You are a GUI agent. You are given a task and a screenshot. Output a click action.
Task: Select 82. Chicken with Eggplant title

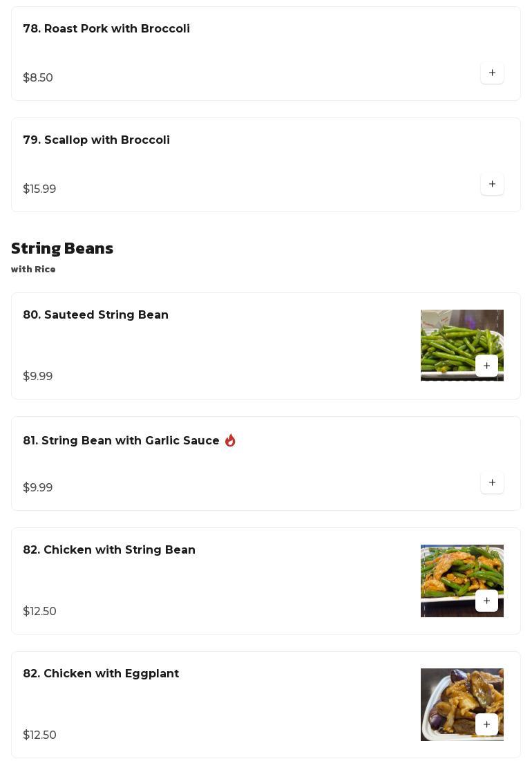[x=101, y=673]
